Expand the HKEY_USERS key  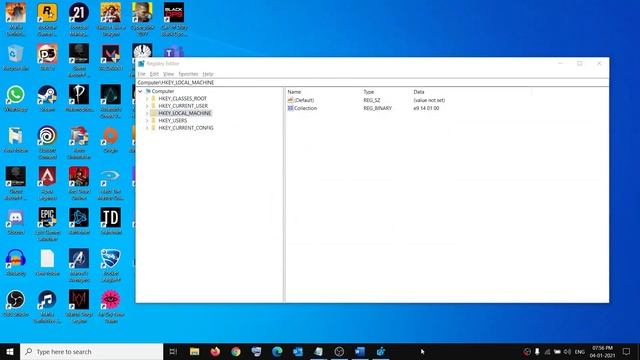tap(147, 121)
